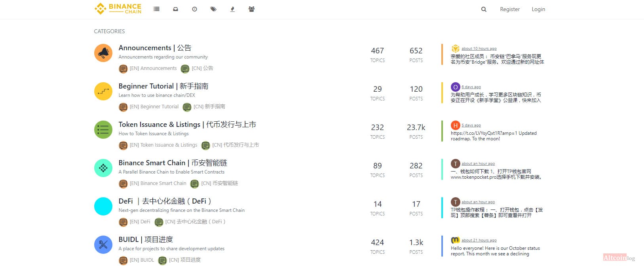
Task: Click the search magnifier icon
Action: pos(484,9)
